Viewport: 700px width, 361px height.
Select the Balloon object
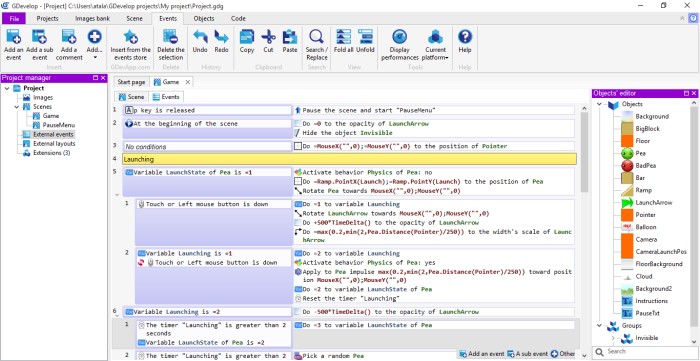coord(646,227)
